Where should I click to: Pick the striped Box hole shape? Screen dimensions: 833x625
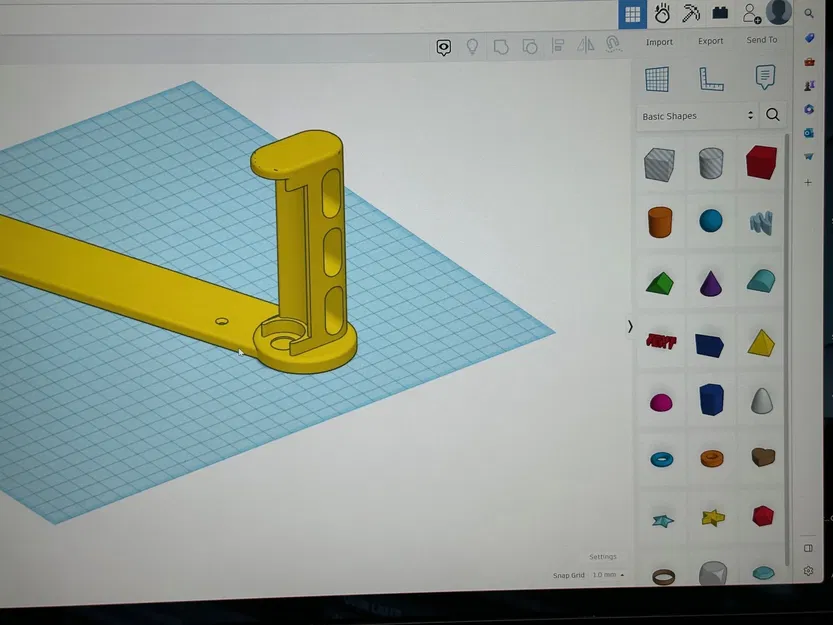click(659, 165)
